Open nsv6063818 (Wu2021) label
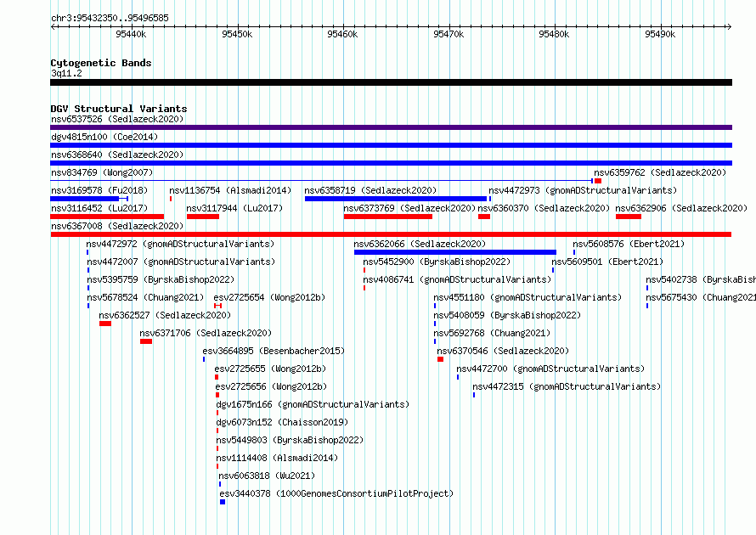The image size is (756, 535). [x=267, y=476]
